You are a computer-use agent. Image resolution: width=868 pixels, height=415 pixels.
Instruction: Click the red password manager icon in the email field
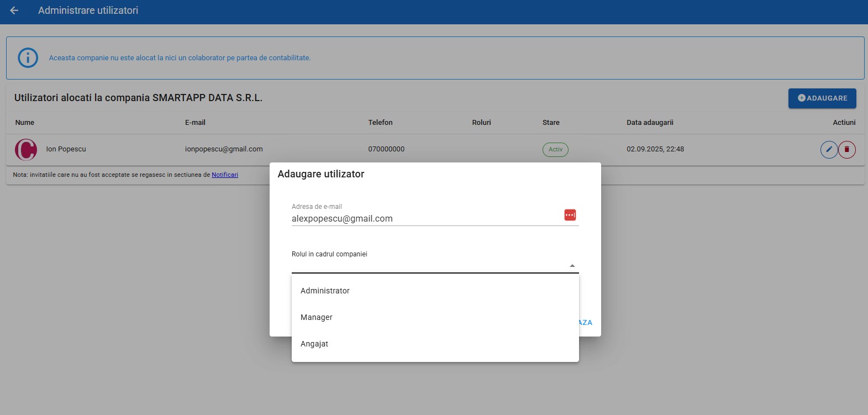tap(570, 215)
